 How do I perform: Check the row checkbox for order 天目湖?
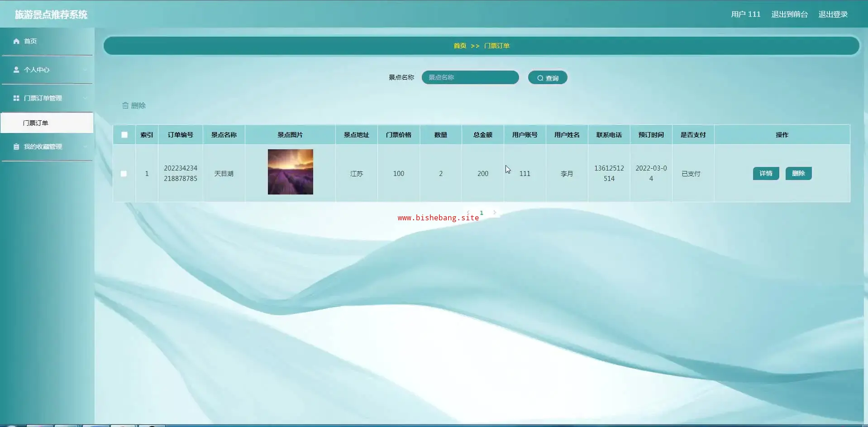tap(124, 174)
